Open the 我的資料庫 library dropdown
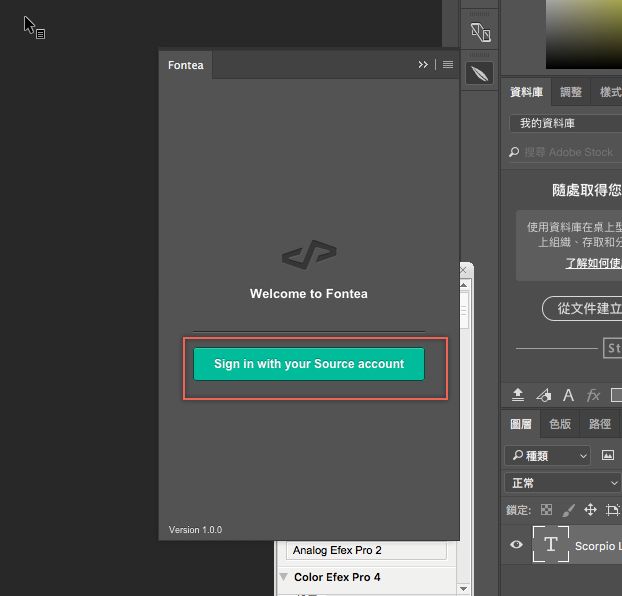Screen dimensions: 622x596 point(565,123)
